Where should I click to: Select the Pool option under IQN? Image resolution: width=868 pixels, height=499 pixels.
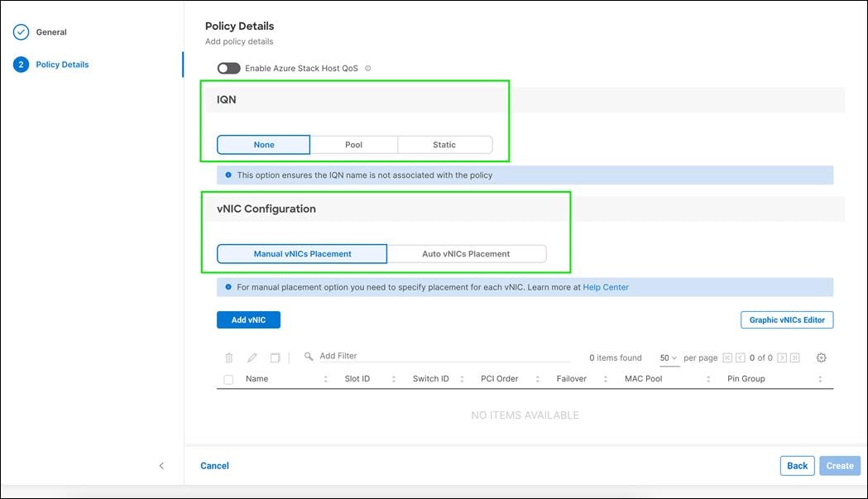pos(353,144)
